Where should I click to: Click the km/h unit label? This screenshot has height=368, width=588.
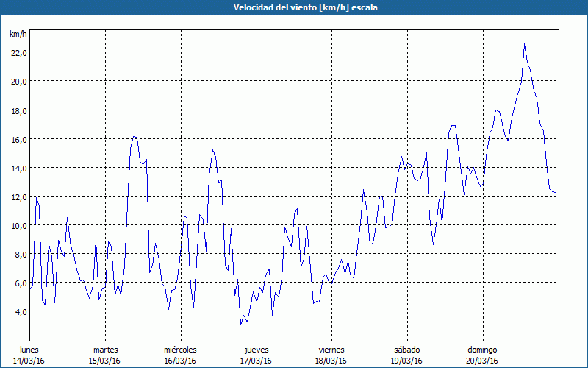18,35
